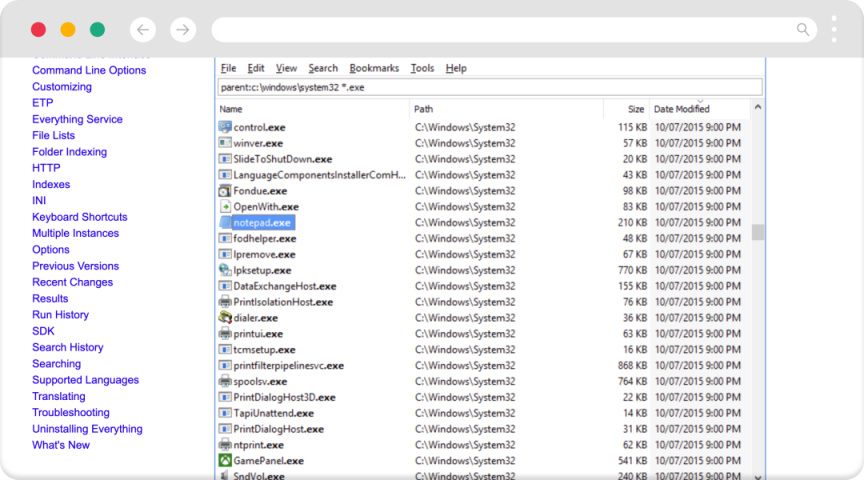
Task: Sort by Date Modified column header
Action: pyautogui.click(x=700, y=109)
